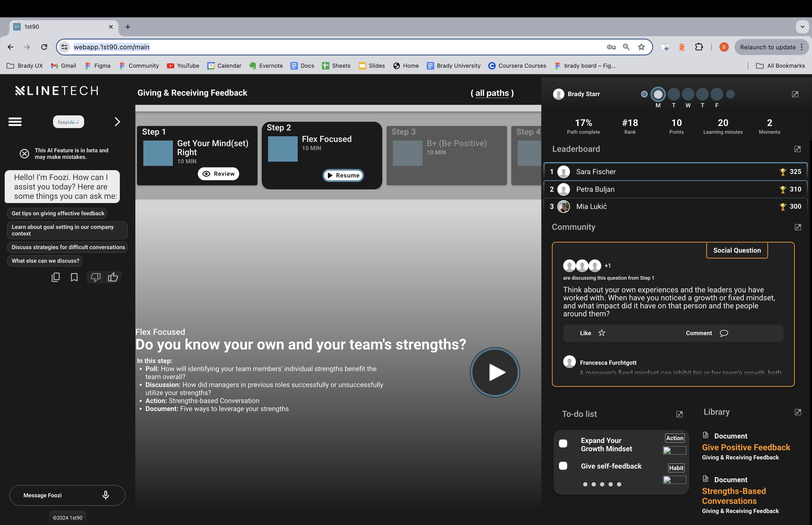Go back in the browser
Viewport: 812px width, 525px height.
tap(10, 47)
